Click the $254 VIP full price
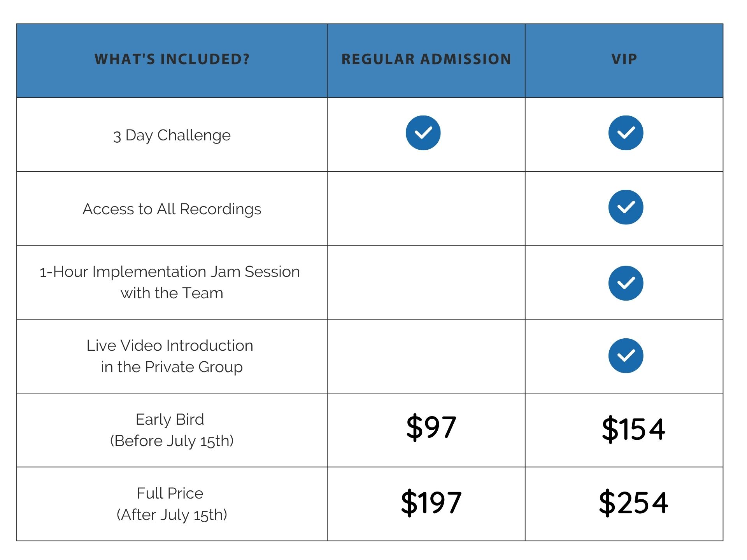Screen dimensions: 747x560 coord(633,502)
